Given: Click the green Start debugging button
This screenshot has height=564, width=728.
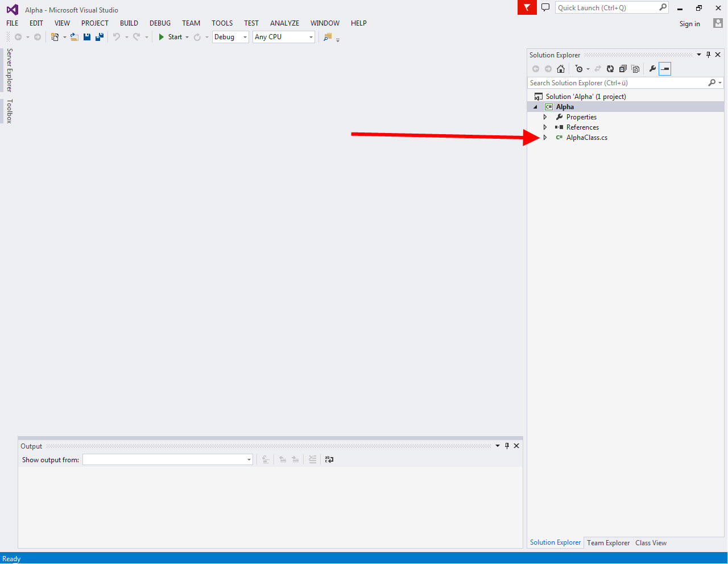Looking at the screenshot, I should click(170, 37).
